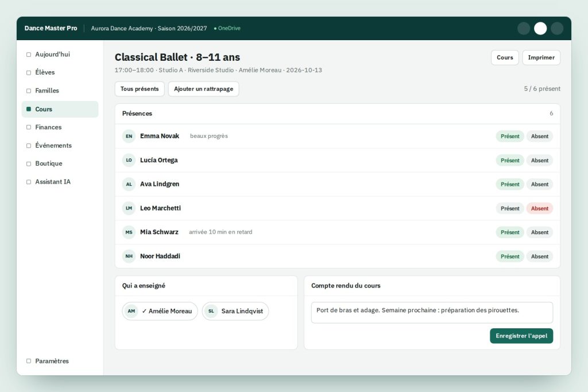This screenshot has width=588, height=392.
Task: Click the Dance Master Pro title
Action: (51, 29)
